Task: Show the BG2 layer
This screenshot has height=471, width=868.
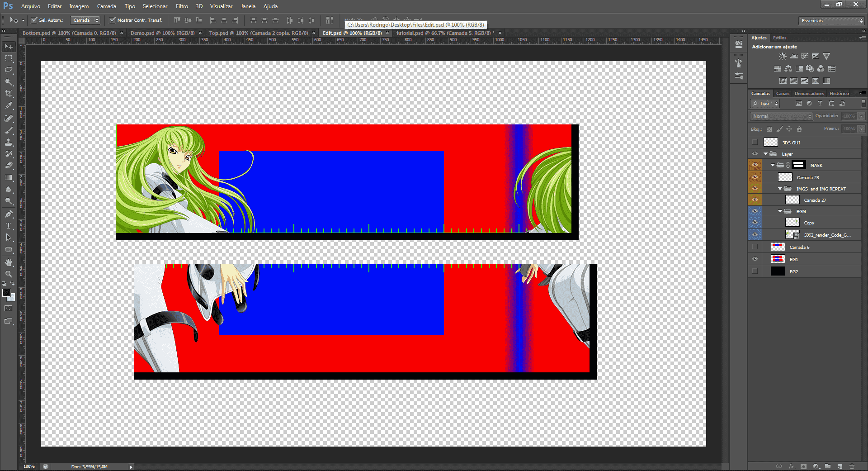Action: tap(755, 271)
